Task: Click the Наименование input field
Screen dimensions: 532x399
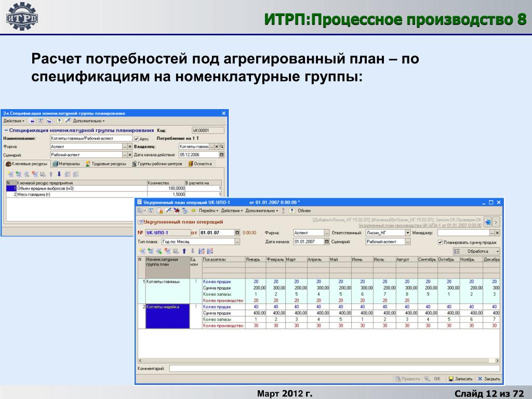Action: [91, 138]
